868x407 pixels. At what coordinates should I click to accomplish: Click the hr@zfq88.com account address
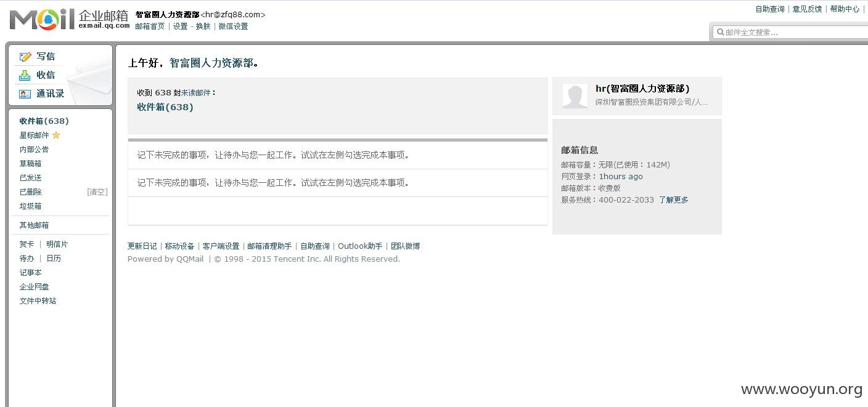pyautogui.click(x=232, y=14)
